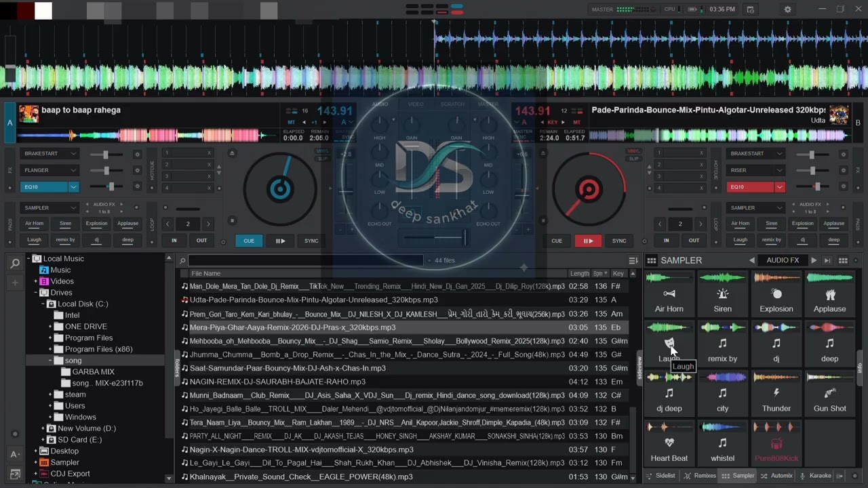This screenshot has height=488, width=868.
Task: Expand the New Volume (D:) drive
Action: [43, 428]
